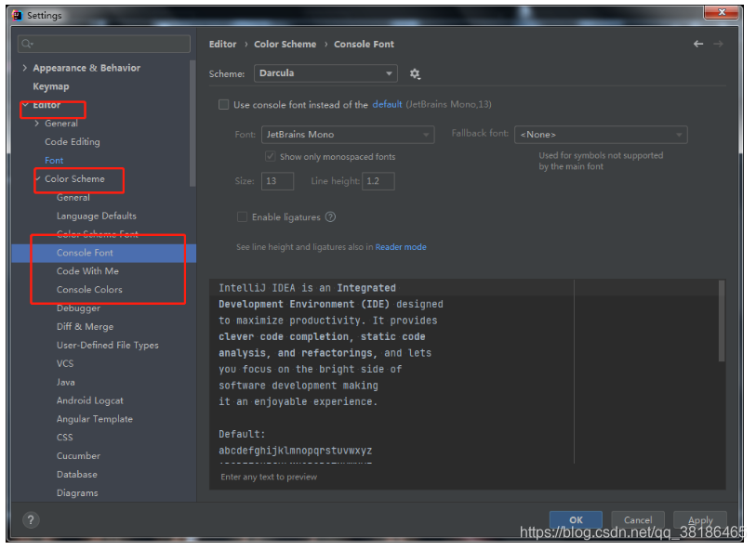Open Language Defaults page
Image resolution: width=756 pixels, height=550 pixels.
[x=97, y=216]
